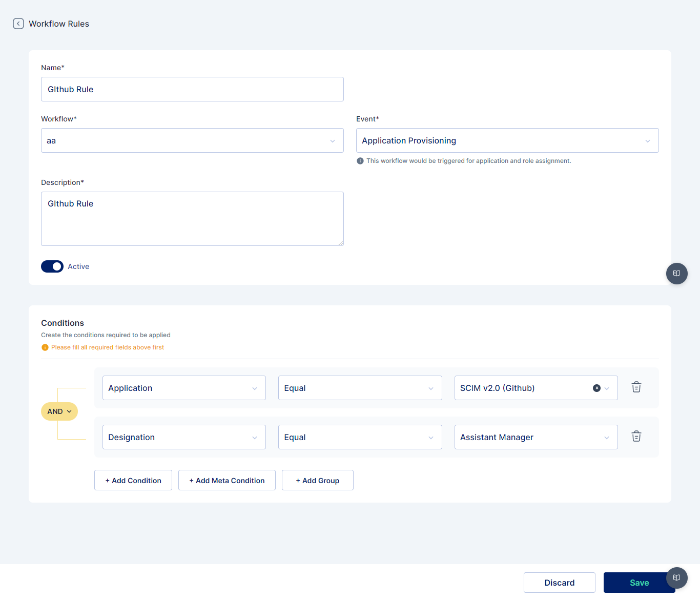Clear the SCIM v2.0 (Github) selection
This screenshot has height=601, width=700.
[x=596, y=388]
